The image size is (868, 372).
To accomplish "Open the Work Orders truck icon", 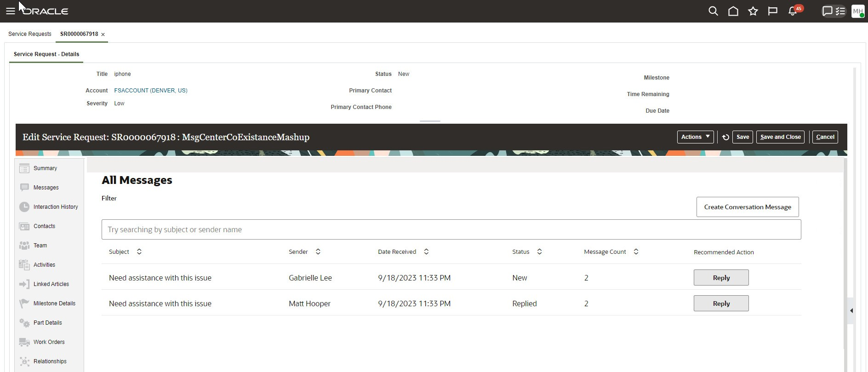I will click(x=24, y=342).
